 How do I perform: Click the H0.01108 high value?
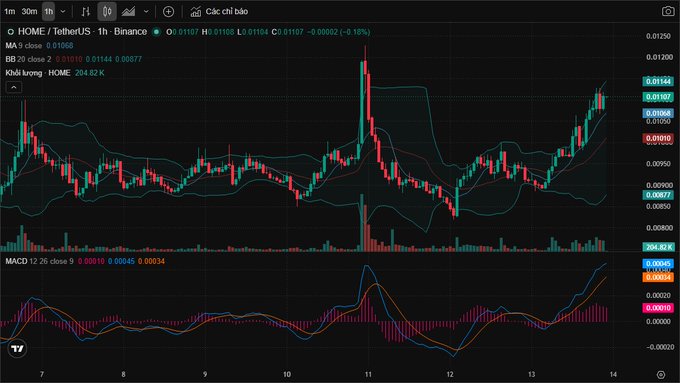pos(218,32)
